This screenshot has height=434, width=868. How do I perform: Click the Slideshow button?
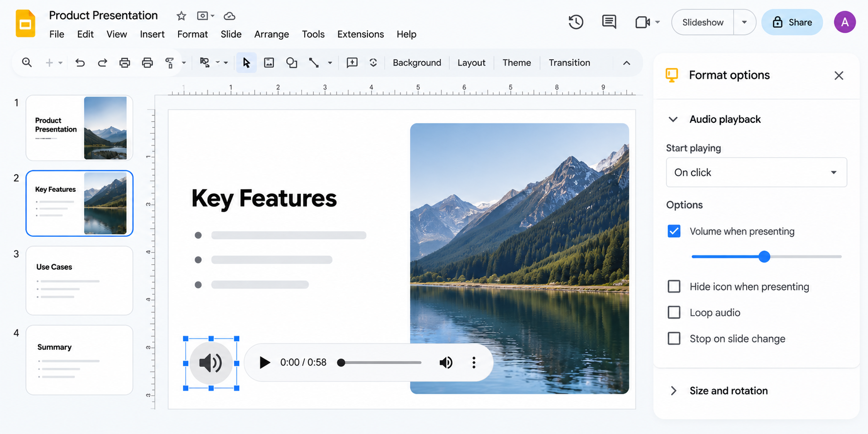click(703, 22)
